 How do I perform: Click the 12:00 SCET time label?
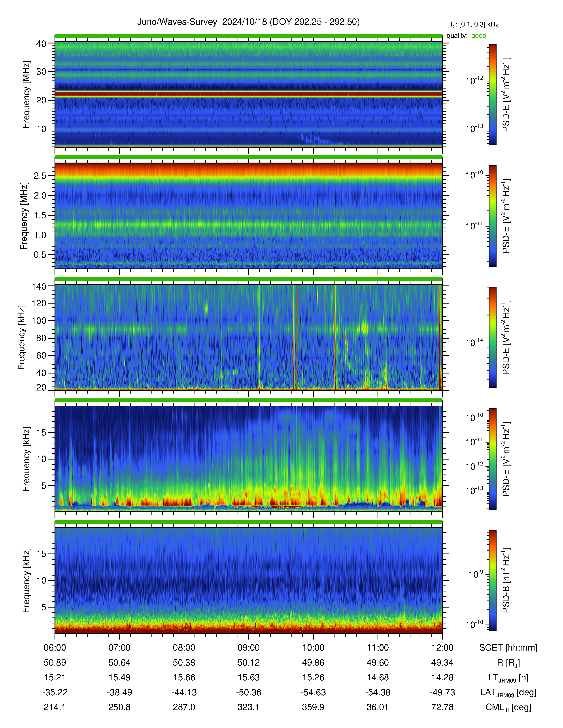point(442,648)
